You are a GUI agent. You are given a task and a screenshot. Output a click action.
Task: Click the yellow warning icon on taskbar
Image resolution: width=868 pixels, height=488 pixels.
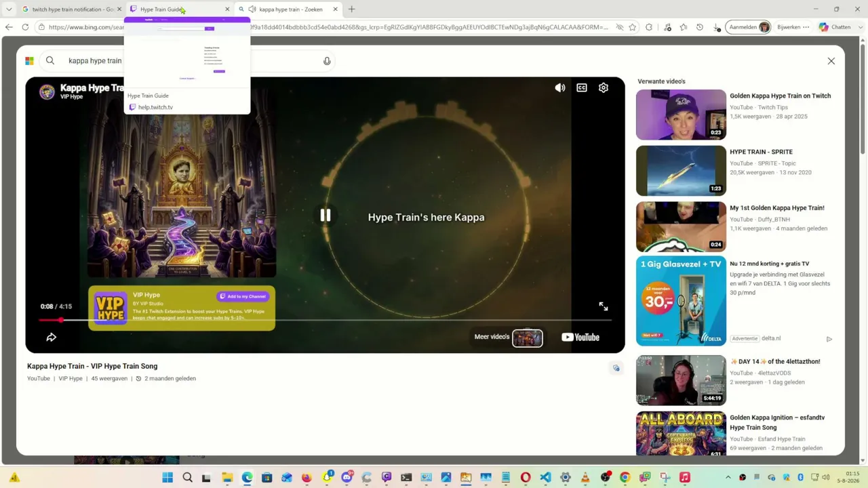pyautogui.click(x=14, y=478)
